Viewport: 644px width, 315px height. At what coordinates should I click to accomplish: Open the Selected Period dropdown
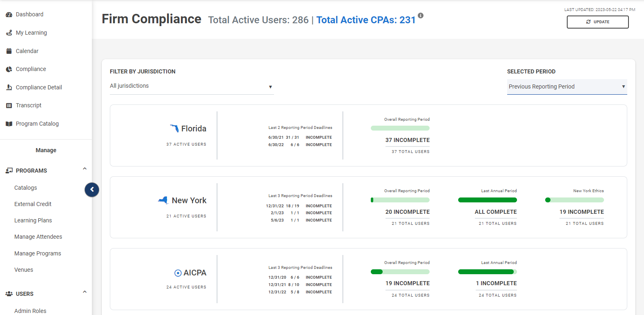566,87
